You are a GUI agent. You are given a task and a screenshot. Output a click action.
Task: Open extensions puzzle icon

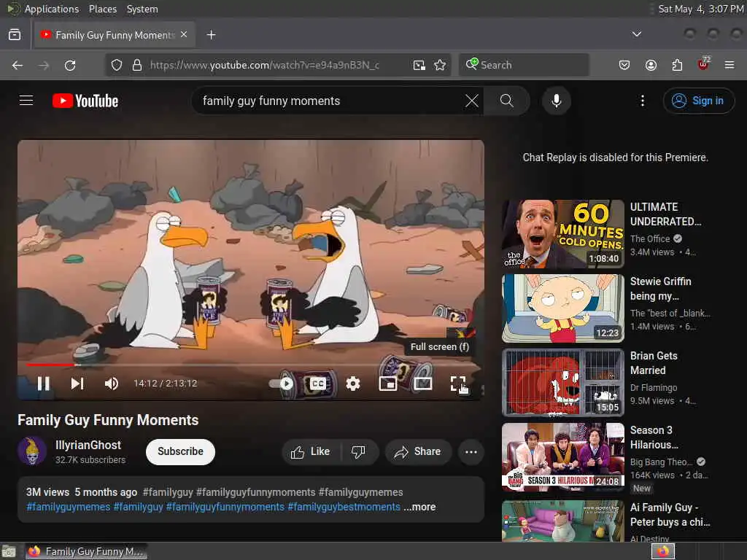pos(677,65)
